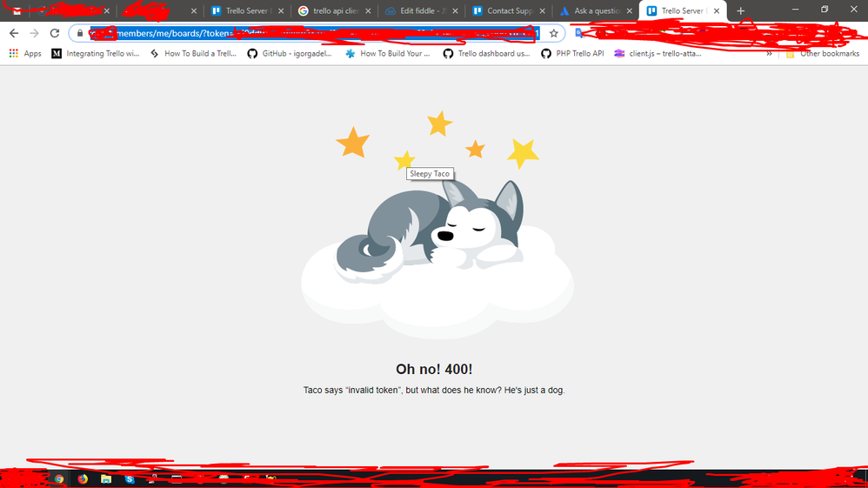Restore down the Chrome window
This screenshot has height=488, width=868.
pyautogui.click(x=825, y=10)
